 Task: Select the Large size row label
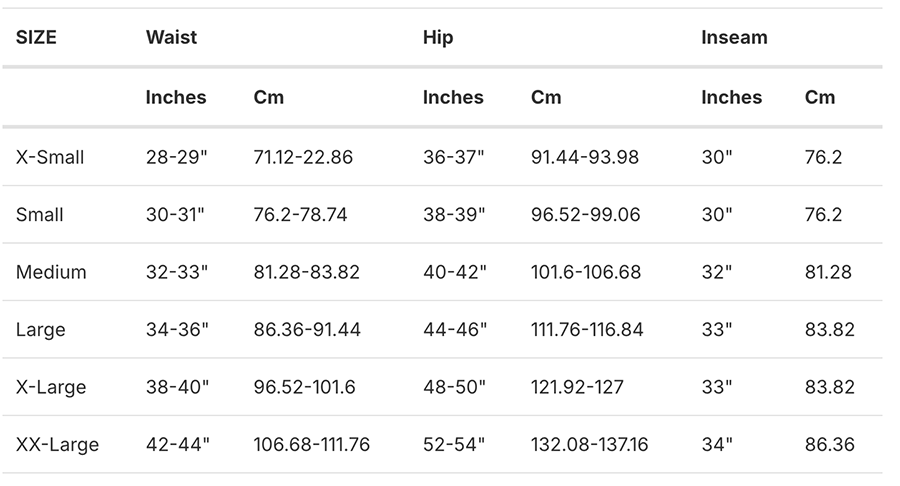pos(41,329)
